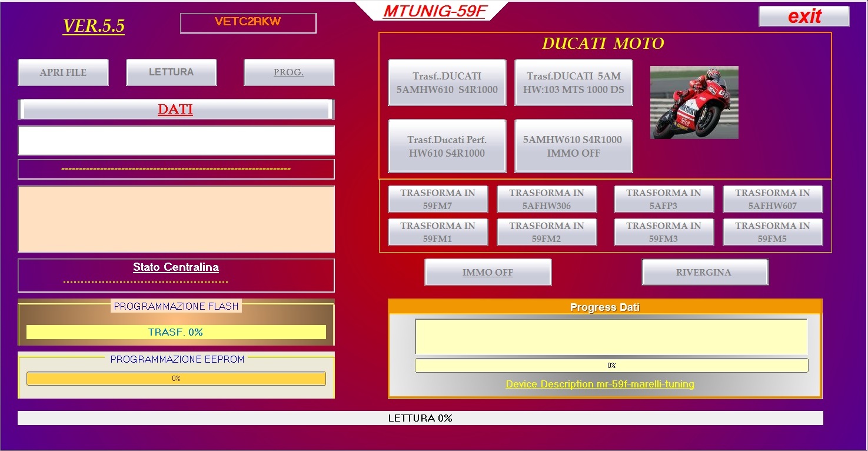Click the PROGRAMMAZIONE EEPROM progress bar

pyautogui.click(x=176, y=379)
